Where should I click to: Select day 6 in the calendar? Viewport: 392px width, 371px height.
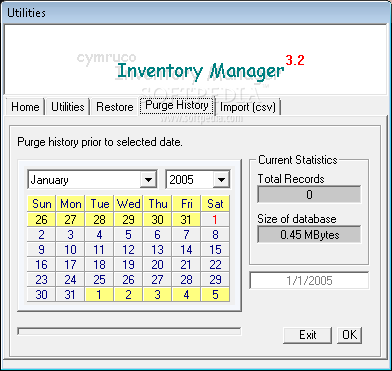coord(157,235)
